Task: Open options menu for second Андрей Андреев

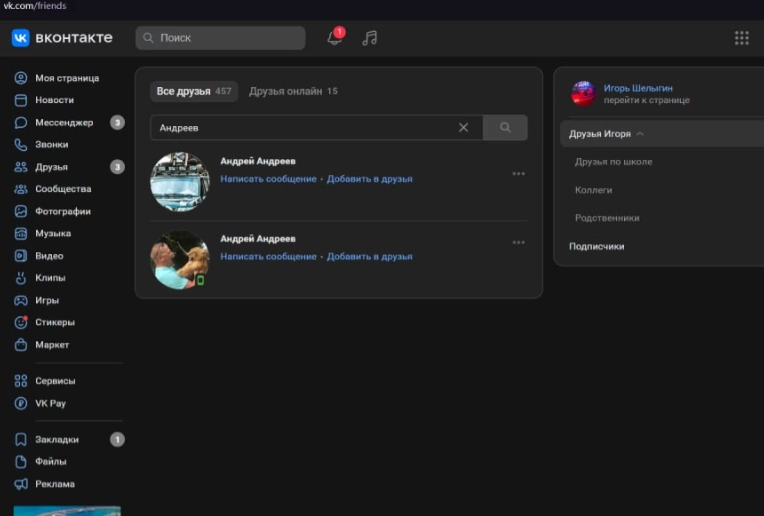Action: pos(518,242)
